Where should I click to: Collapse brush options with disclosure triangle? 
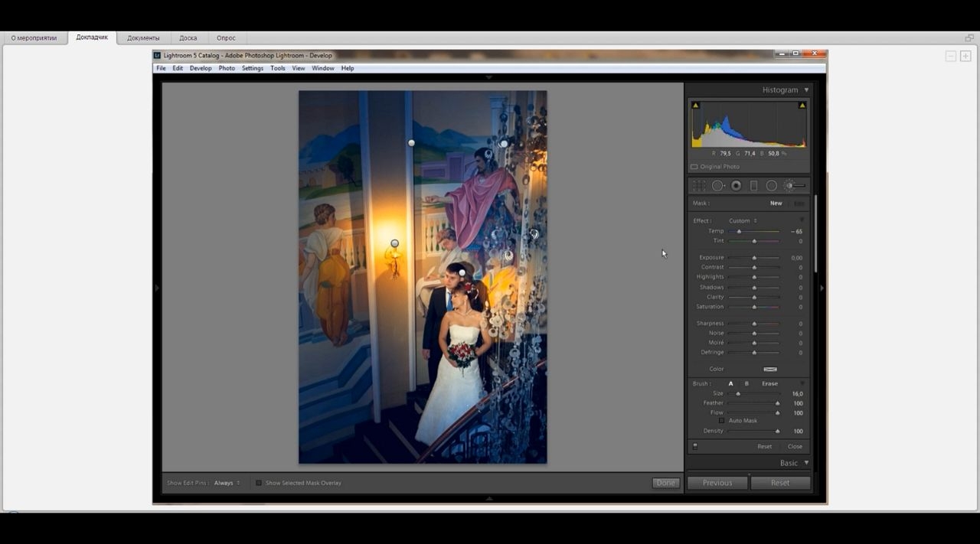coord(802,383)
